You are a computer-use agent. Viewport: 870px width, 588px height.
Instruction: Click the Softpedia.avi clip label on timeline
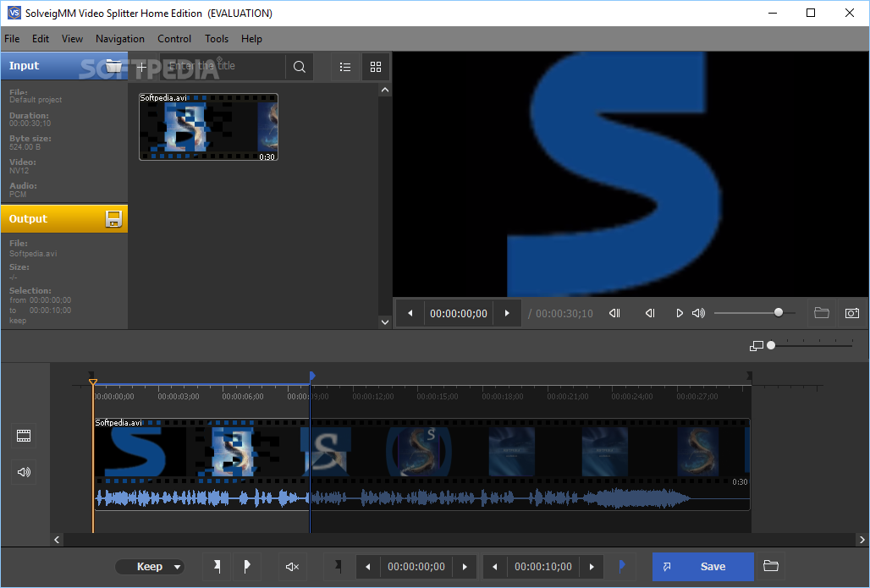[x=118, y=423]
